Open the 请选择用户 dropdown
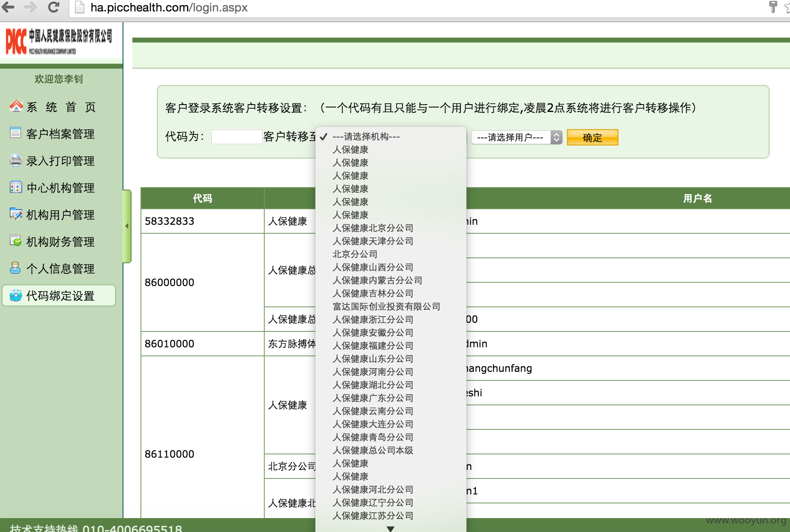The width and height of the screenshot is (790, 532). coord(517,137)
